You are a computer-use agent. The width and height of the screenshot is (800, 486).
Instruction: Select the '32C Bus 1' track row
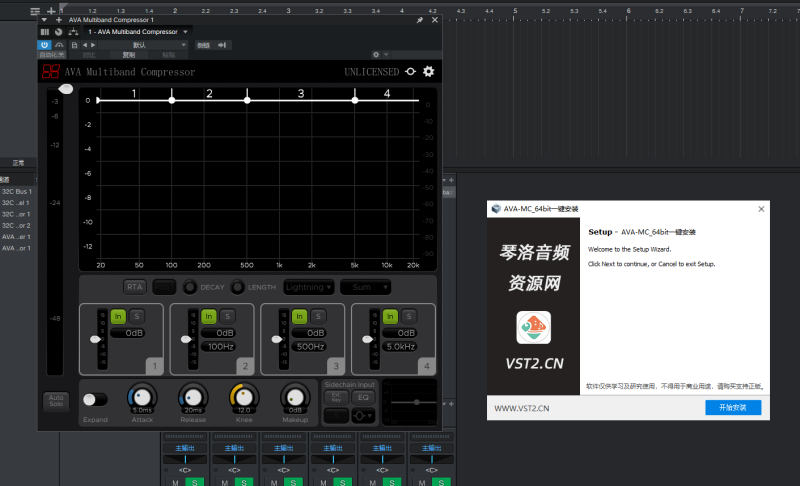coord(18,192)
